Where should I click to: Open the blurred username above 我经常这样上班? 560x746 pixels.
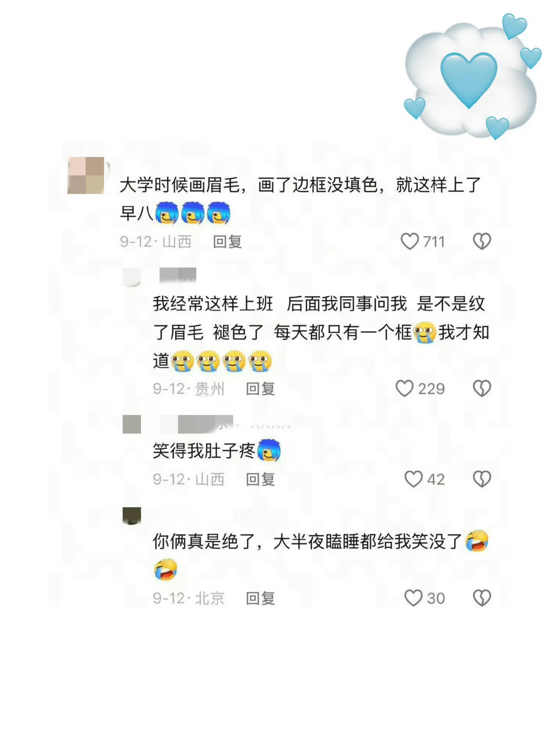[x=178, y=275]
